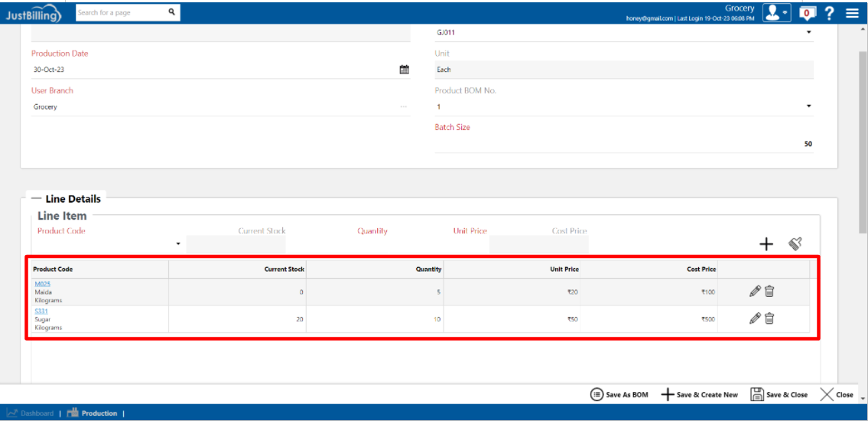Open the Production Date calendar picker

(x=405, y=70)
